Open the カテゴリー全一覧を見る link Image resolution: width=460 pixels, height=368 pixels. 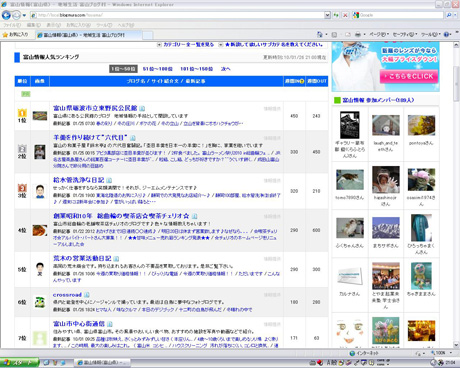point(188,44)
